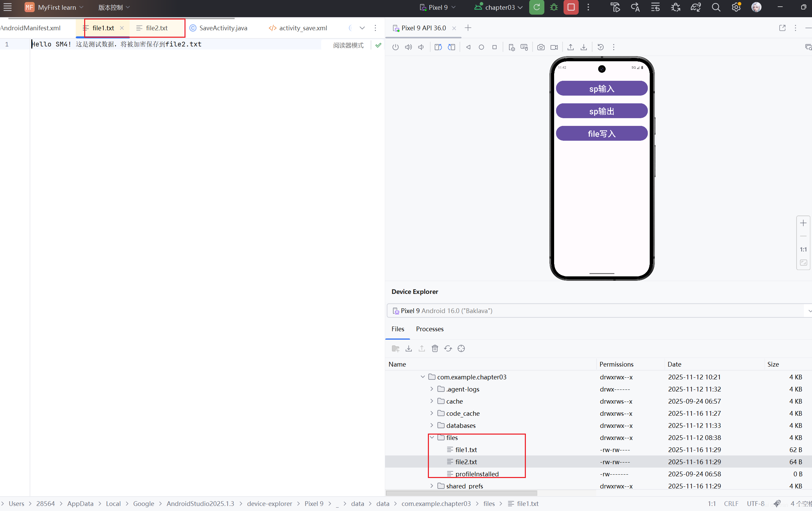Open the Processes tab in Device Explorer

[430, 329]
